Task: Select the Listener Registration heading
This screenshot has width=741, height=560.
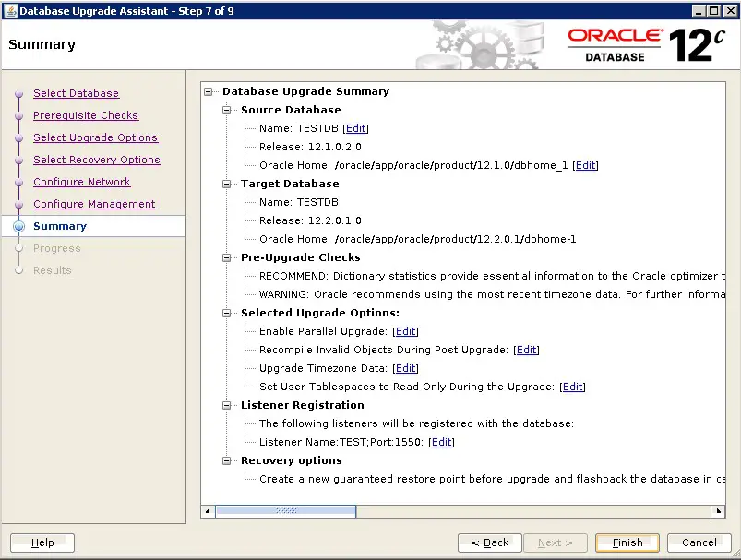Action: [303, 405]
